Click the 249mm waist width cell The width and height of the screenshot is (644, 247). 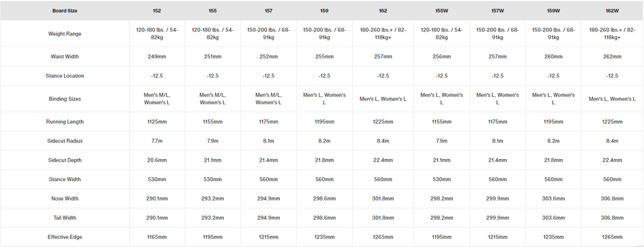pos(157,57)
